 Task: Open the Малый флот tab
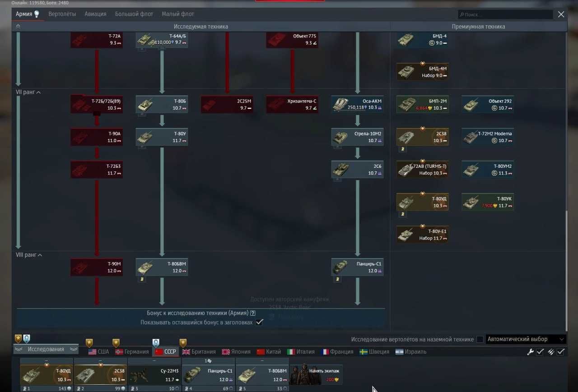(178, 14)
